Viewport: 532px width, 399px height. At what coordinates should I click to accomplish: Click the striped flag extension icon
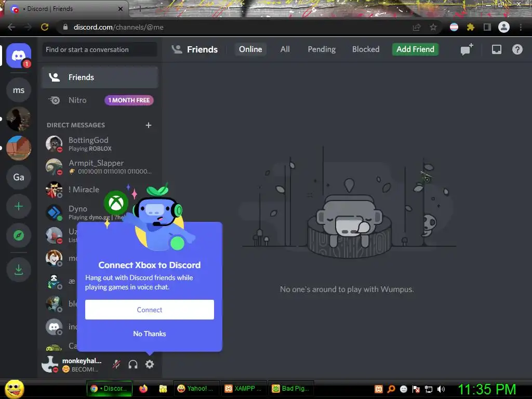point(454,27)
